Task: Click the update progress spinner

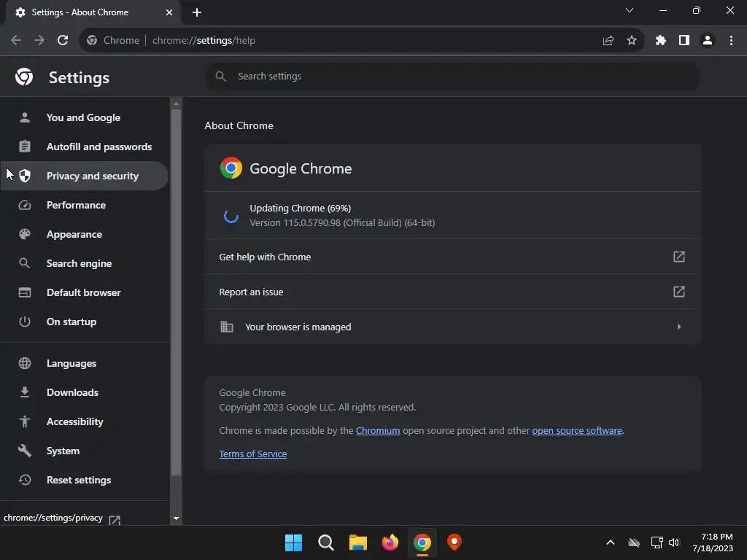Action: click(231, 216)
